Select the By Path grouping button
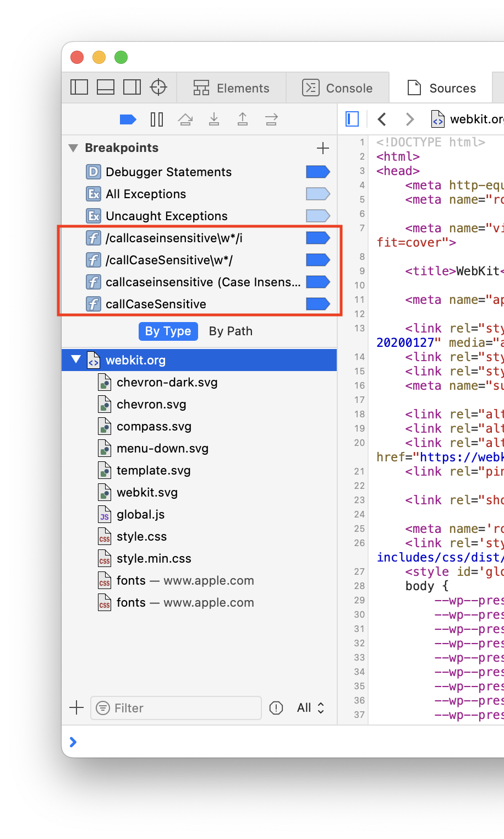Screen dimensions: 504x839 (x=231, y=331)
